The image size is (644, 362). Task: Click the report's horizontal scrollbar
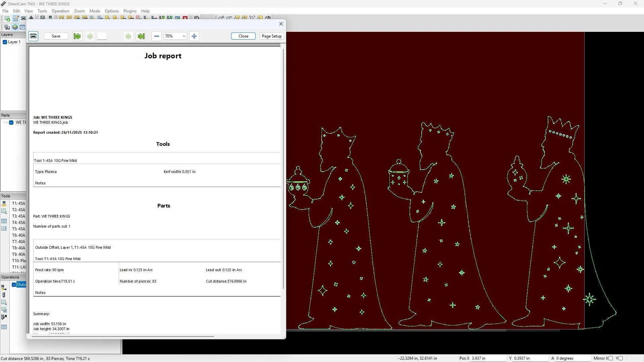[123, 336]
